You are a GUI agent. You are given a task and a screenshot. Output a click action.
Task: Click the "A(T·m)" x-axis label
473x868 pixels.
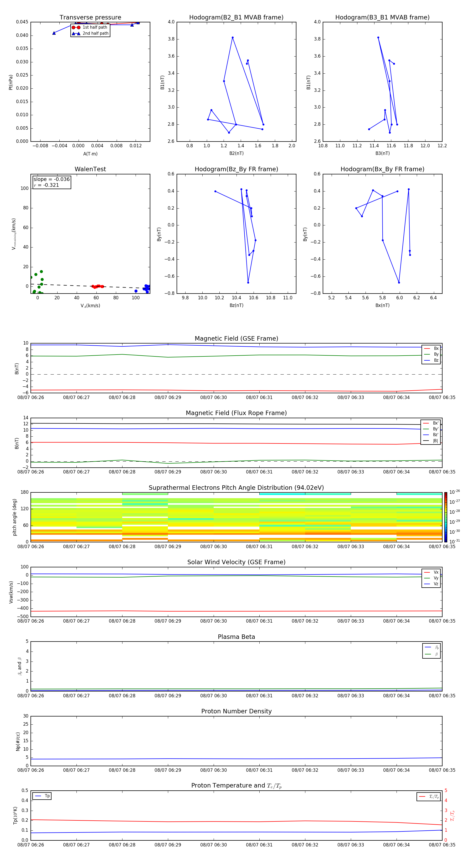90,154
